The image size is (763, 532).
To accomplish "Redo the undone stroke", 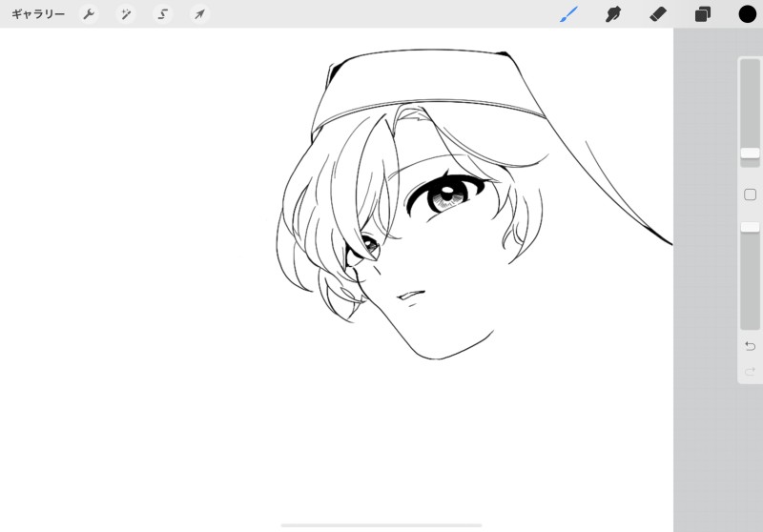I will (x=750, y=372).
